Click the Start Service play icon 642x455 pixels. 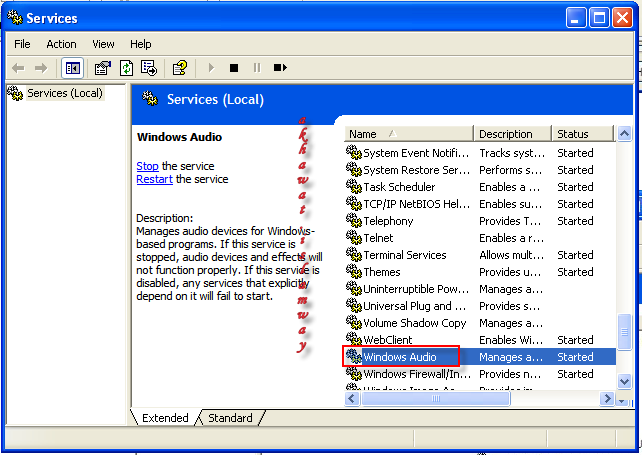point(211,68)
